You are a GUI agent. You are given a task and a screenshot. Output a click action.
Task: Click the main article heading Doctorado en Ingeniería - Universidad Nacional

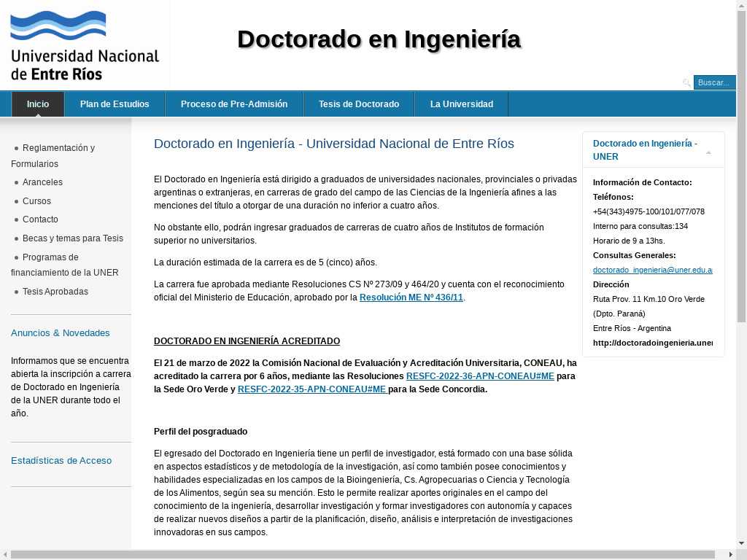[x=334, y=144]
